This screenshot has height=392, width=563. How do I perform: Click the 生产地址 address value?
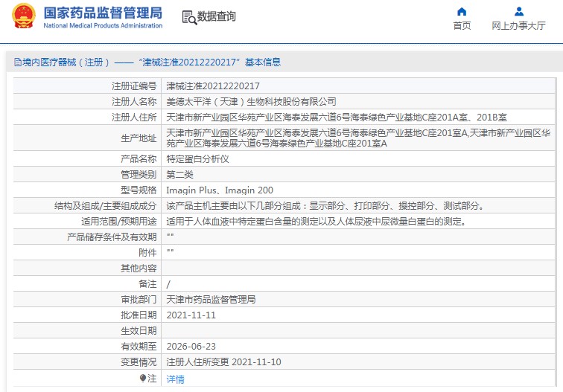click(358, 138)
